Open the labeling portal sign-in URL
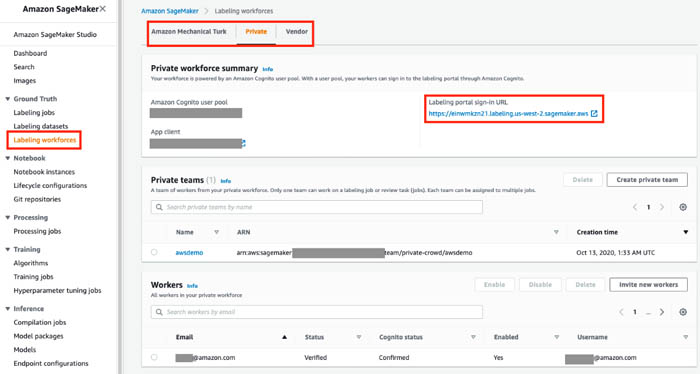This screenshot has width=700, height=374. (508, 113)
